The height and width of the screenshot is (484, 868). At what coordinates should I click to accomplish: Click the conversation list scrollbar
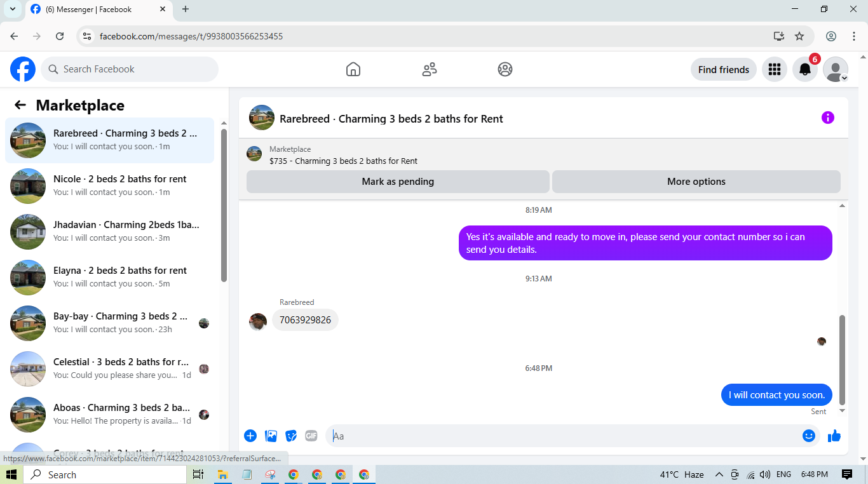pos(224,205)
